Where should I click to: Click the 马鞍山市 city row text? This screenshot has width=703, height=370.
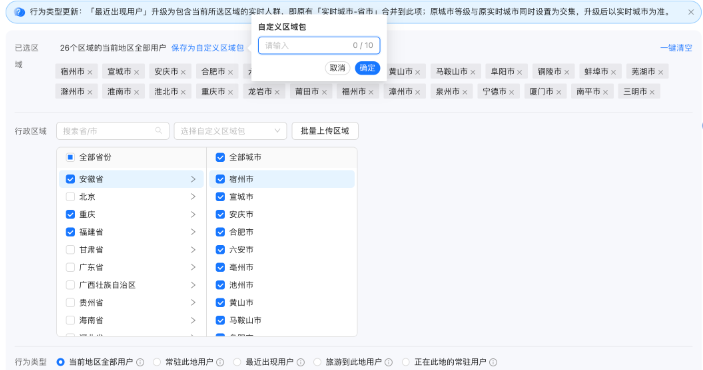(x=245, y=320)
